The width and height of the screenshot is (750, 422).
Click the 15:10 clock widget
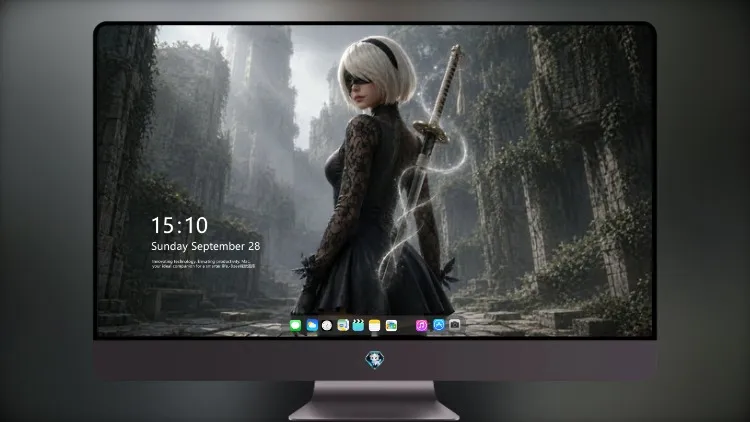[179, 225]
